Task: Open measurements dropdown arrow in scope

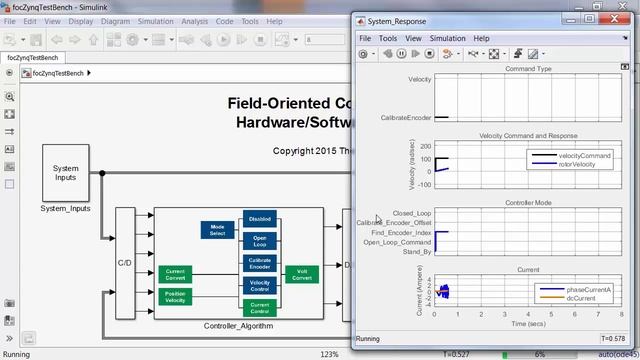Action: (x=543, y=54)
